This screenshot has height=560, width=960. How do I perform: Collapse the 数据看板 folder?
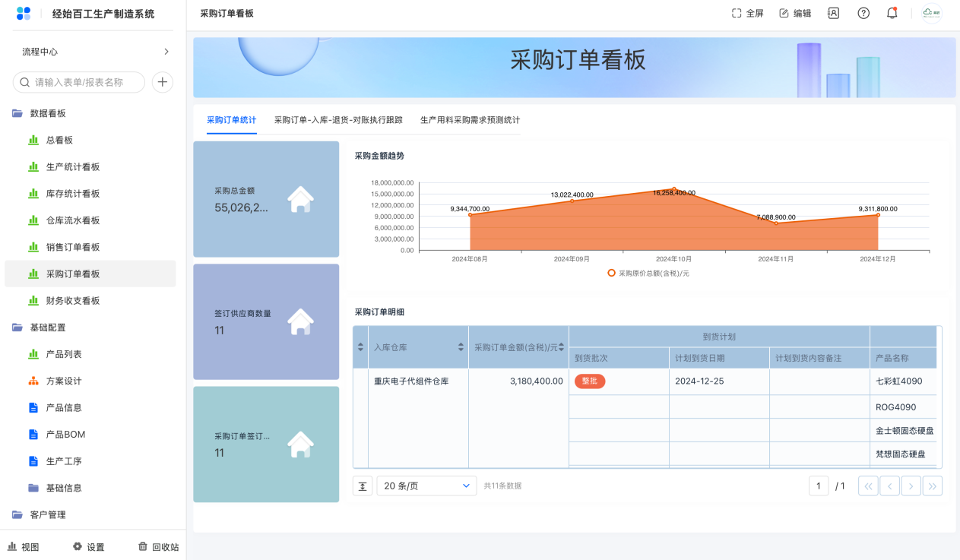coord(47,113)
